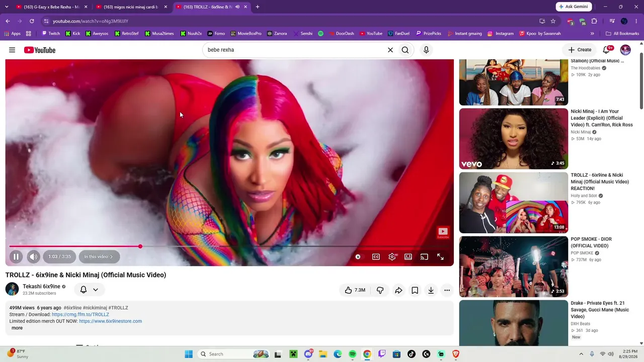This screenshot has width=644, height=362.
Task: Open the YouTube guide hamburger menu
Action: [12, 50]
